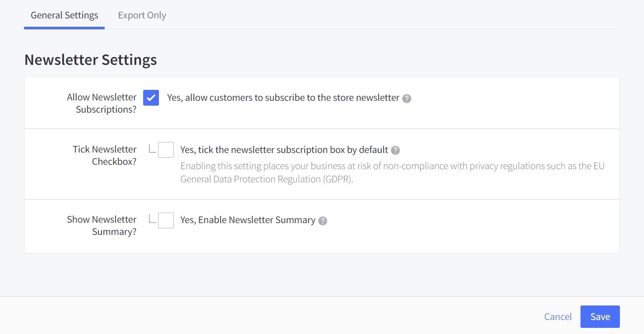
Task: Open the Export Only tab
Action: tap(142, 15)
